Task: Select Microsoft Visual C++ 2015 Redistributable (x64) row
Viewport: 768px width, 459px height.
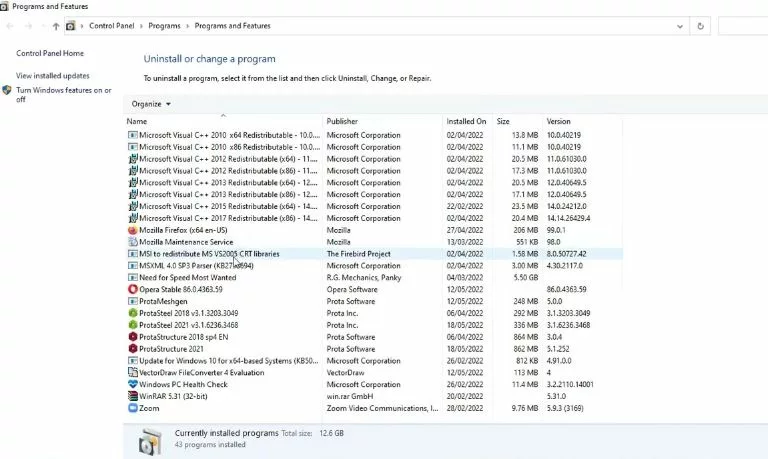Action: point(373,206)
